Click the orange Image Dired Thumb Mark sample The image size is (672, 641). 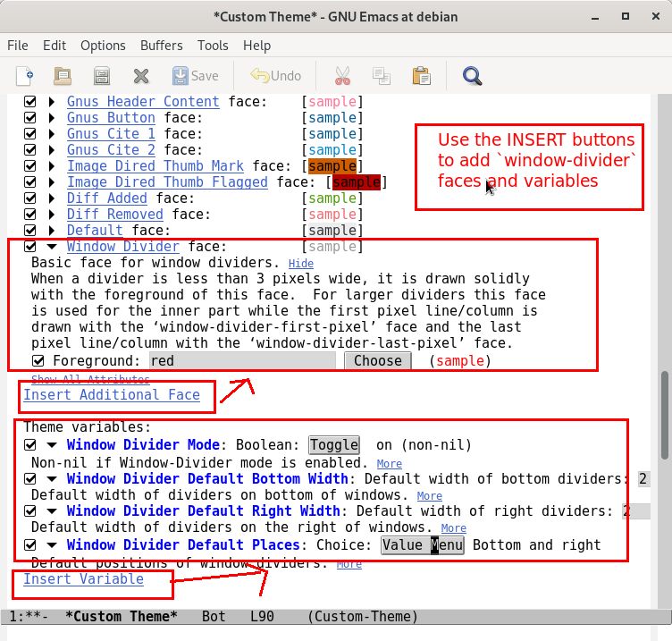(x=332, y=166)
